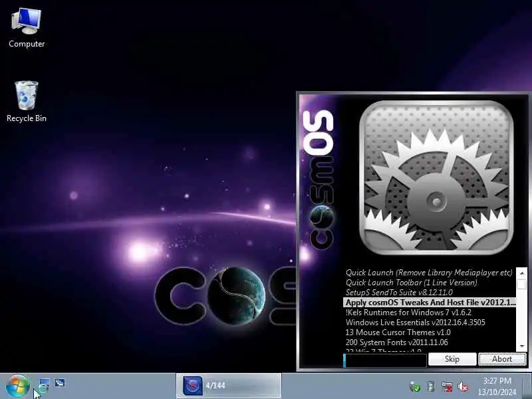Open the Recycle Bin desktop icon
Screen dimensions: 532x399
click(27, 102)
